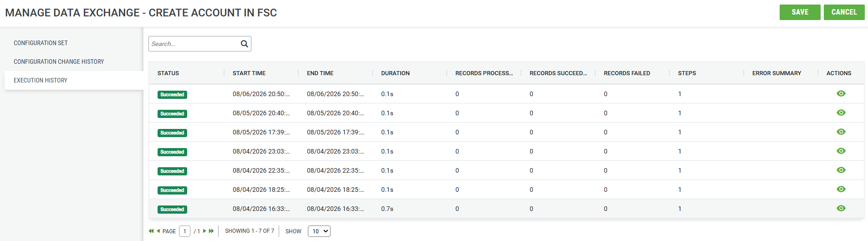
Task: Select start time 08/04/2026 22:35 cell
Action: (x=261, y=170)
